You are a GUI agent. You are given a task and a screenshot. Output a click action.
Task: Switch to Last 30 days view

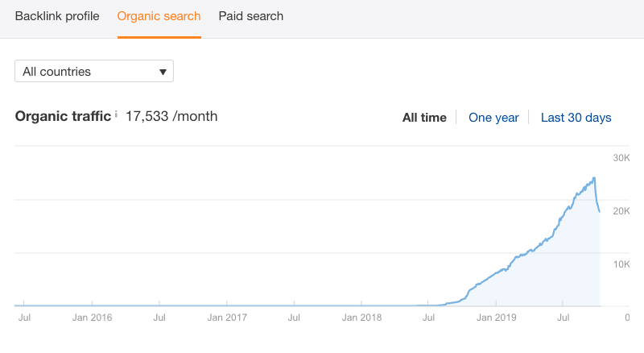click(x=576, y=118)
